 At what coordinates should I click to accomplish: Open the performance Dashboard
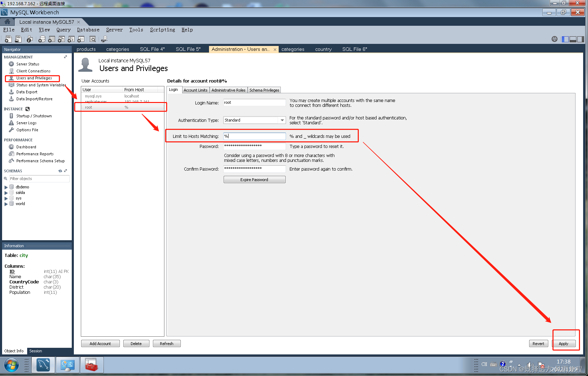pos(26,147)
